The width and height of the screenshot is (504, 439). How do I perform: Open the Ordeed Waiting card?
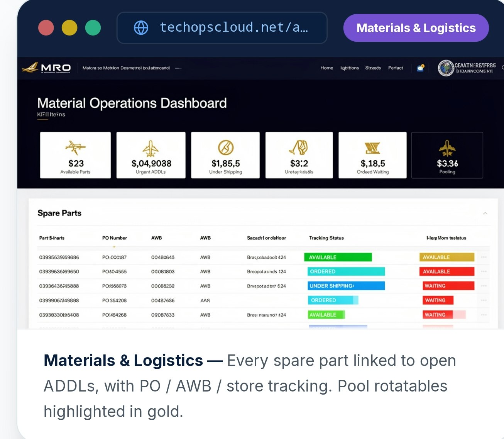click(x=372, y=155)
